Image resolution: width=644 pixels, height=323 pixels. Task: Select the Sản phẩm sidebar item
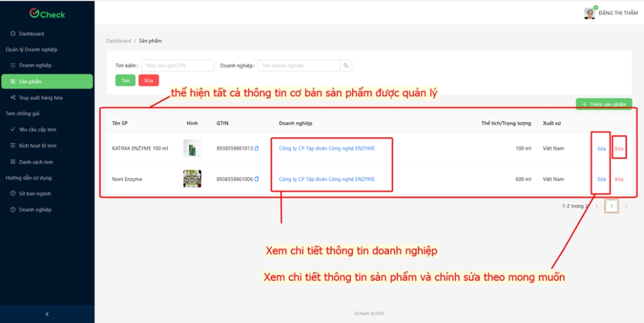point(47,81)
